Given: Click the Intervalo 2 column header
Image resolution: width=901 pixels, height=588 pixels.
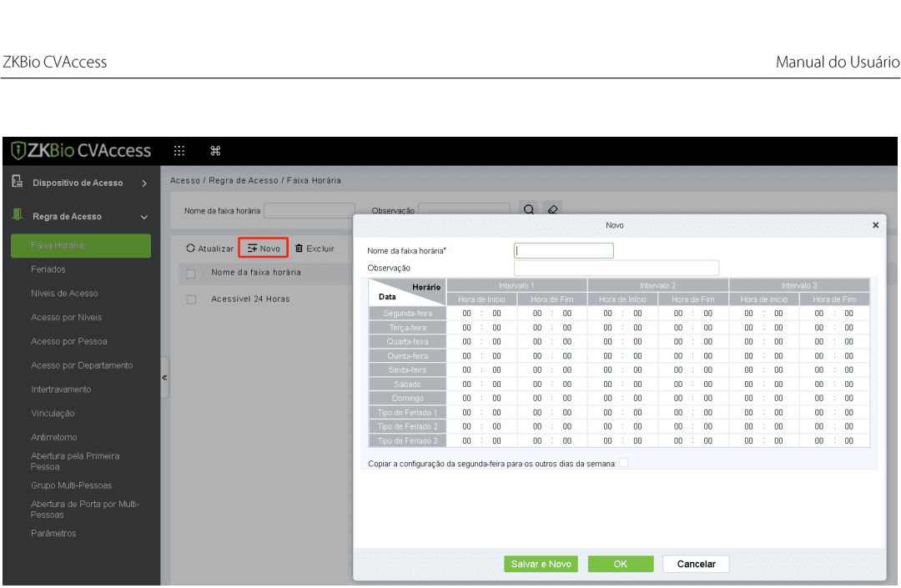Looking at the screenshot, I should [x=658, y=285].
